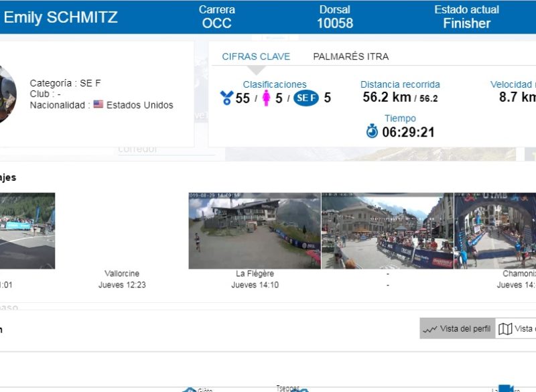This screenshot has height=392, width=536.
Task: Click the Emily SCHMITZ name header
Action: click(x=61, y=17)
